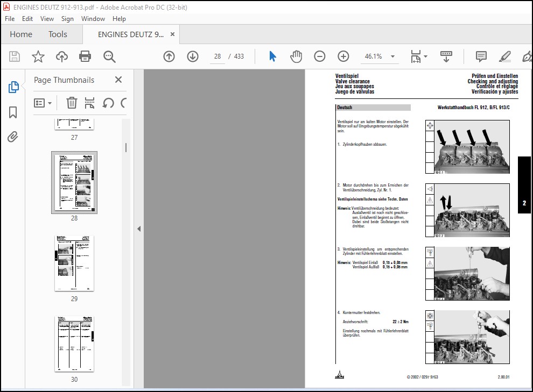Open the View menu
This screenshot has height=392, width=533.
(x=47, y=19)
